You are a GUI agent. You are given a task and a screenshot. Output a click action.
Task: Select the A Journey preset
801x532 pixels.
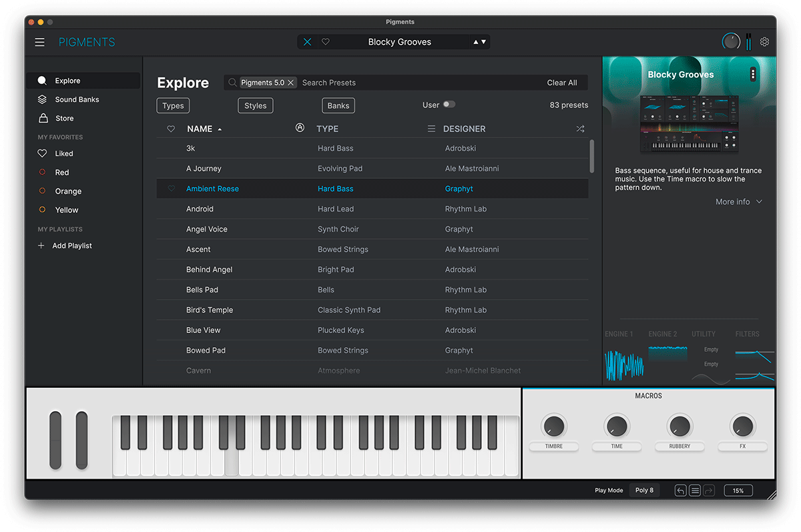tap(372, 169)
